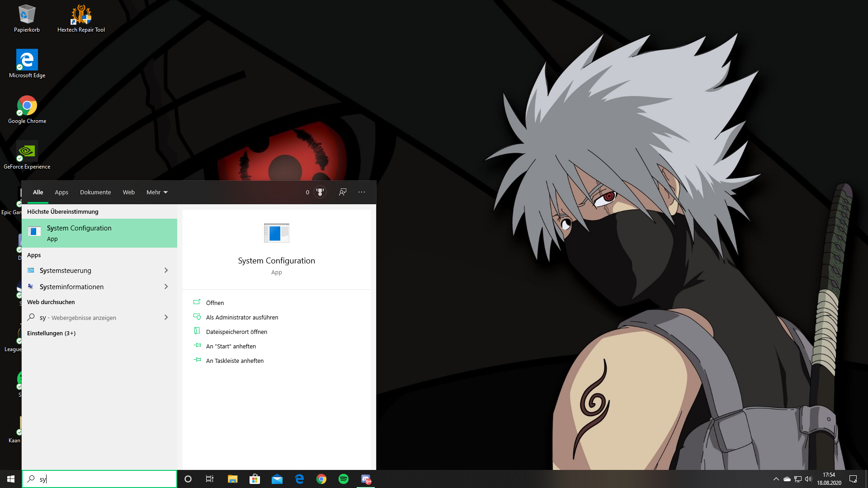Open Microsoft Store from taskbar
Viewport: 868px width, 488px height.
click(x=255, y=479)
